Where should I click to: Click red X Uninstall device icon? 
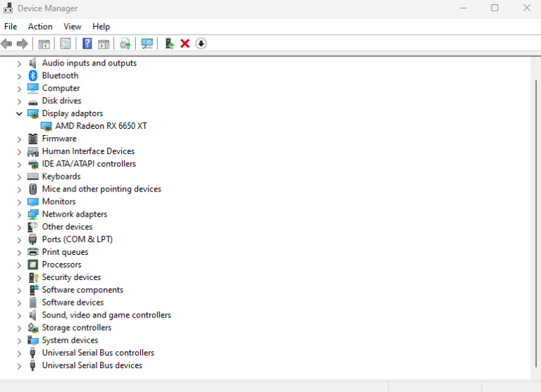185,44
